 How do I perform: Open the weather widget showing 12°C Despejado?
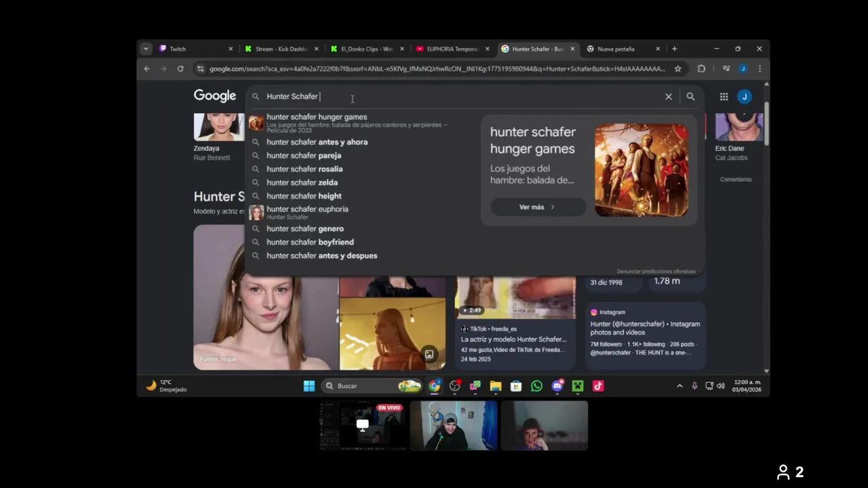coord(166,386)
